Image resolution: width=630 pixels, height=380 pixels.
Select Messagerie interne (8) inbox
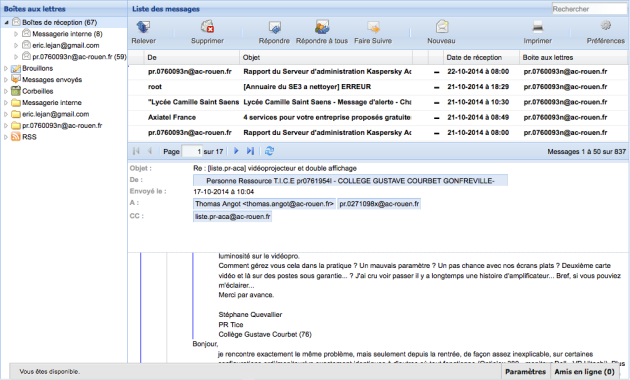[67, 34]
